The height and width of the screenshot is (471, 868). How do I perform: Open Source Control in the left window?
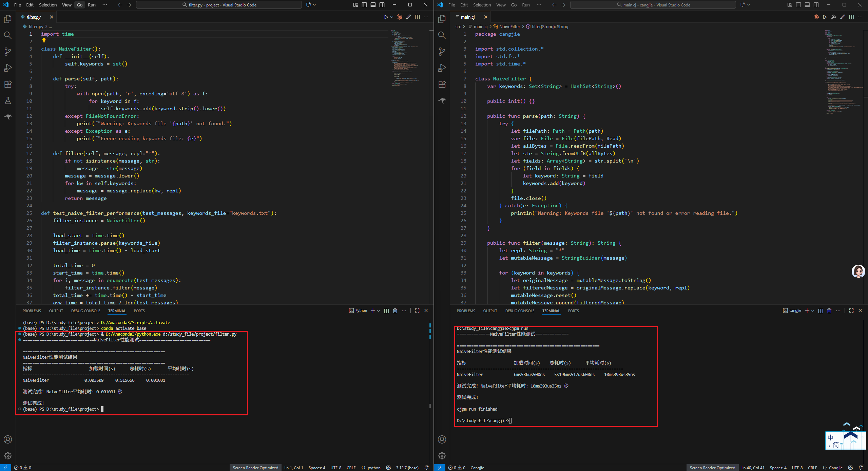[x=7, y=52]
